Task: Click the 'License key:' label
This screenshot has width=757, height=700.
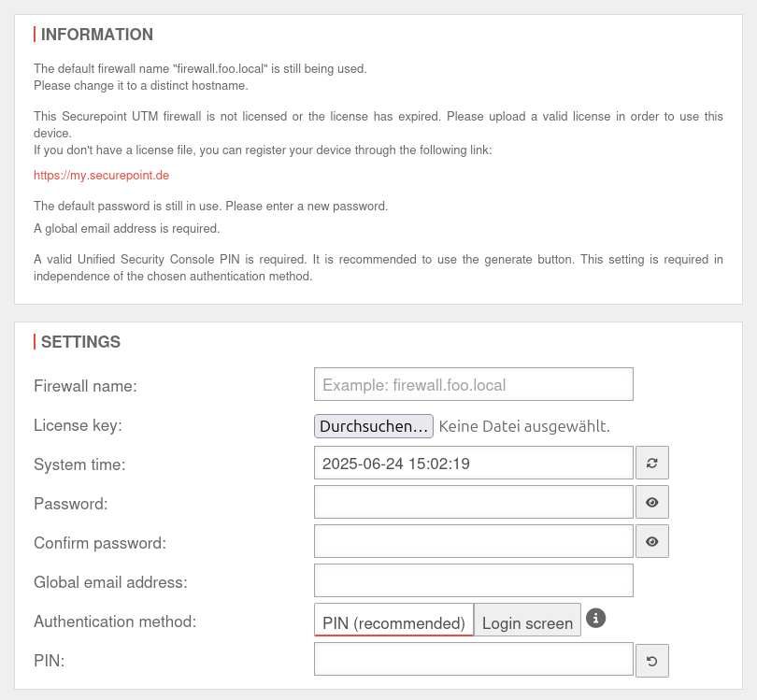Action: (x=78, y=425)
